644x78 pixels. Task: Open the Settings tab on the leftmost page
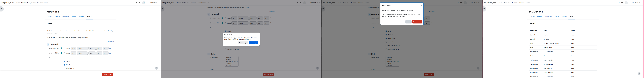[57, 17]
